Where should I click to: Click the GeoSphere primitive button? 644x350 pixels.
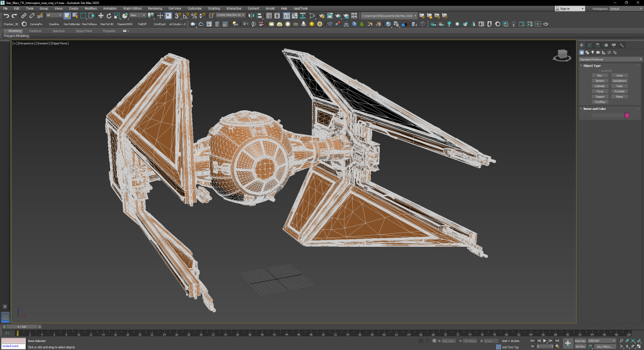pyautogui.click(x=619, y=81)
